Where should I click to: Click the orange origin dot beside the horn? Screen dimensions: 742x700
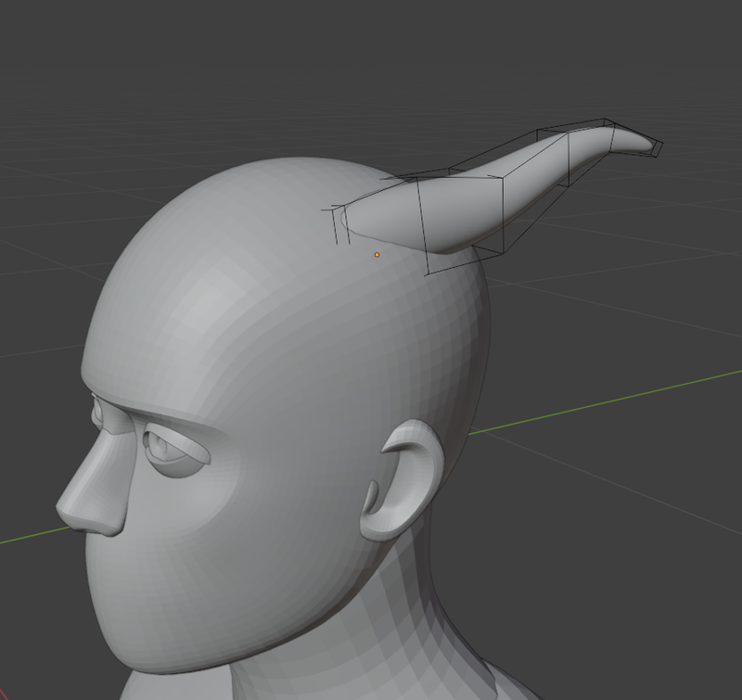(377, 254)
